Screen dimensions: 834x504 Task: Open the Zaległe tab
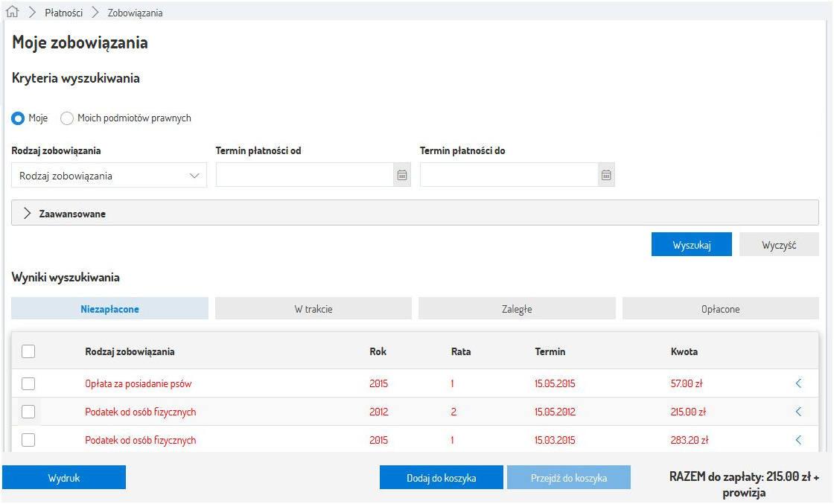click(517, 309)
